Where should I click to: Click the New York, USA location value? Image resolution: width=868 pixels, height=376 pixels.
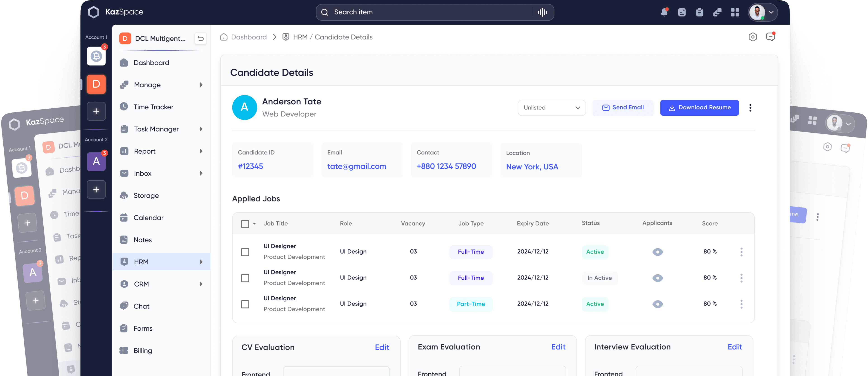[x=532, y=167]
